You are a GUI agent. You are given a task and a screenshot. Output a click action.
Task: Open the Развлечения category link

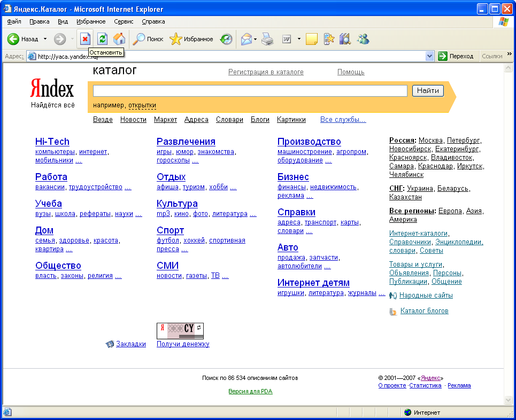click(x=186, y=142)
